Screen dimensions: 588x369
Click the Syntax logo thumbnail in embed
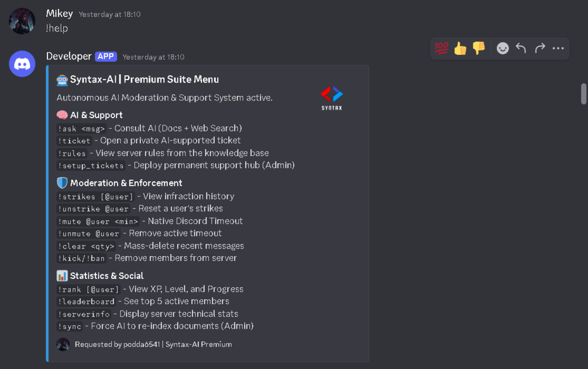click(x=332, y=98)
